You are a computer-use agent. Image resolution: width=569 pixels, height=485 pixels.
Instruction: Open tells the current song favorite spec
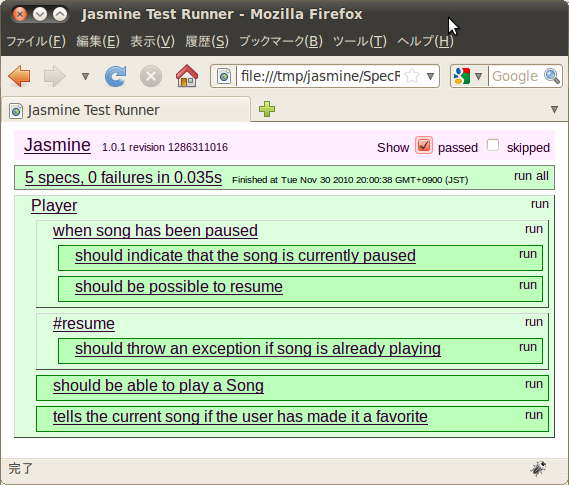pos(240,417)
